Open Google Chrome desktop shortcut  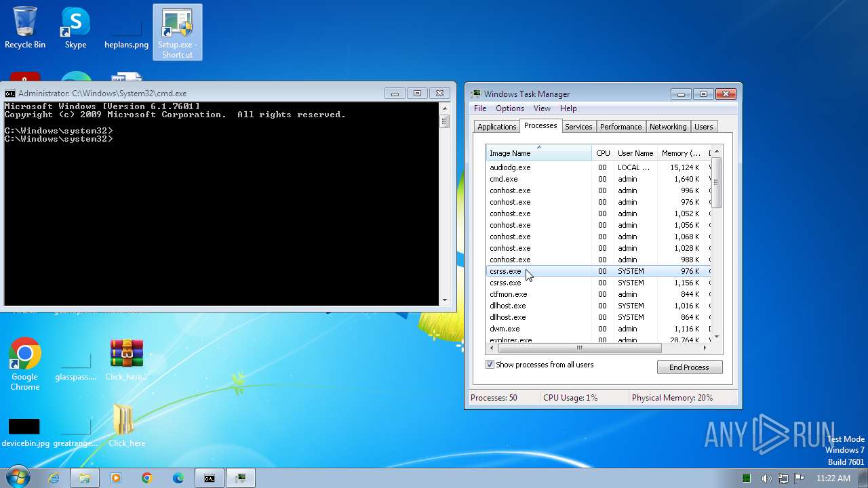[25, 364]
